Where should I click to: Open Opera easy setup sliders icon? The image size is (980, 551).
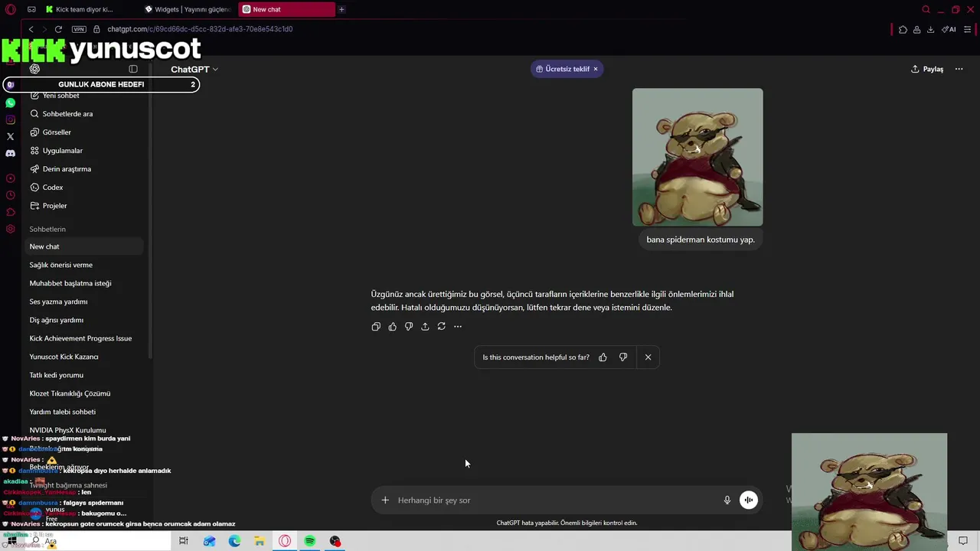pos(968,29)
